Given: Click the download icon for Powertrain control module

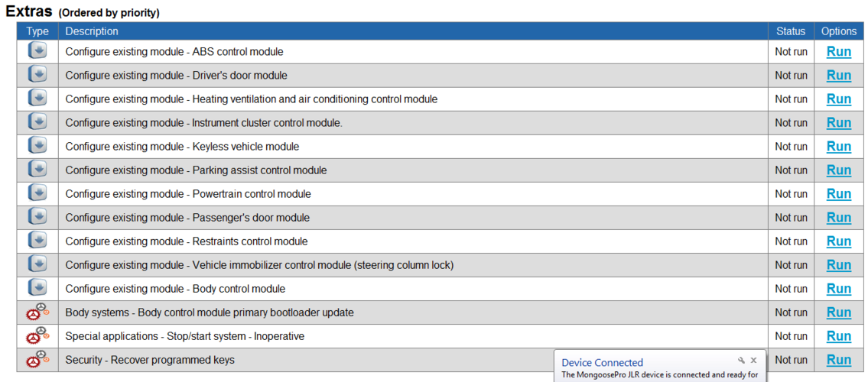Looking at the screenshot, I should [37, 193].
